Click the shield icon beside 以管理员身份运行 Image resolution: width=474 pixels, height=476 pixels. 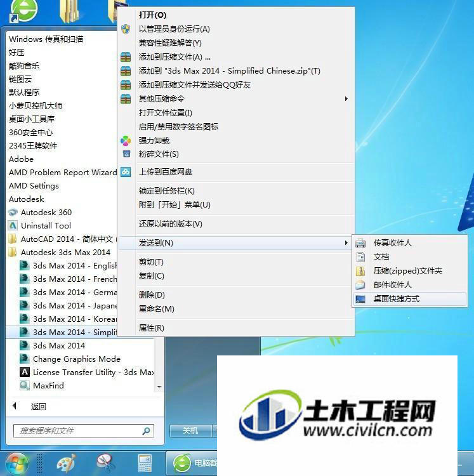(x=126, y=29)
